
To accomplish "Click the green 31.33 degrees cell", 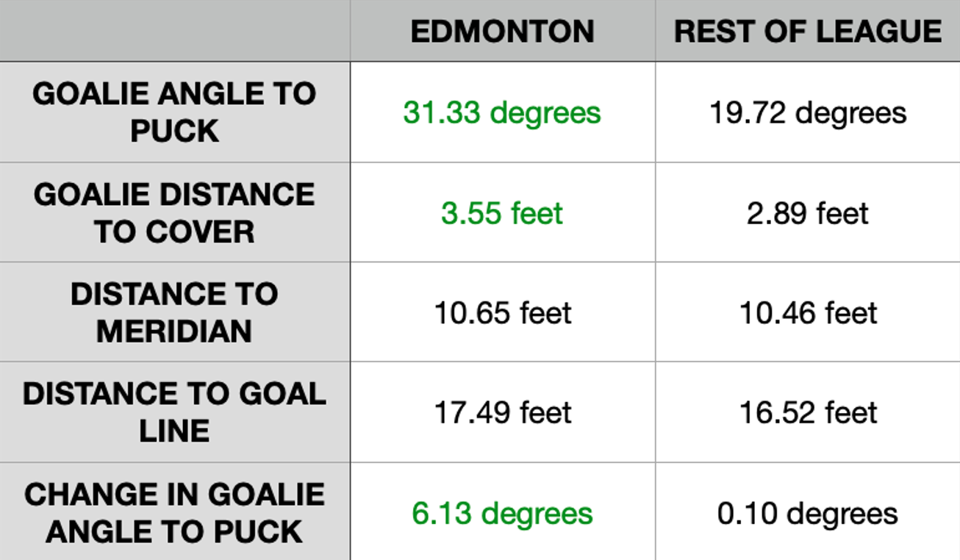I will click(502, 112).
